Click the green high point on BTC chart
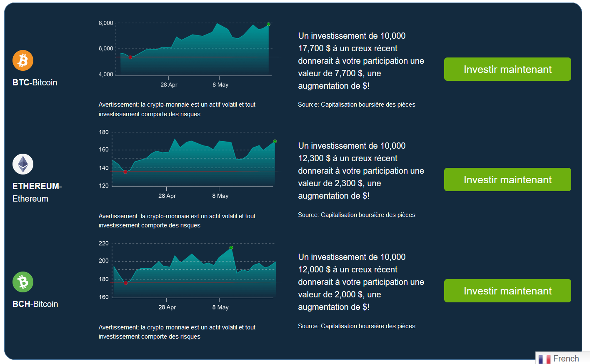 tap(268, 24)
